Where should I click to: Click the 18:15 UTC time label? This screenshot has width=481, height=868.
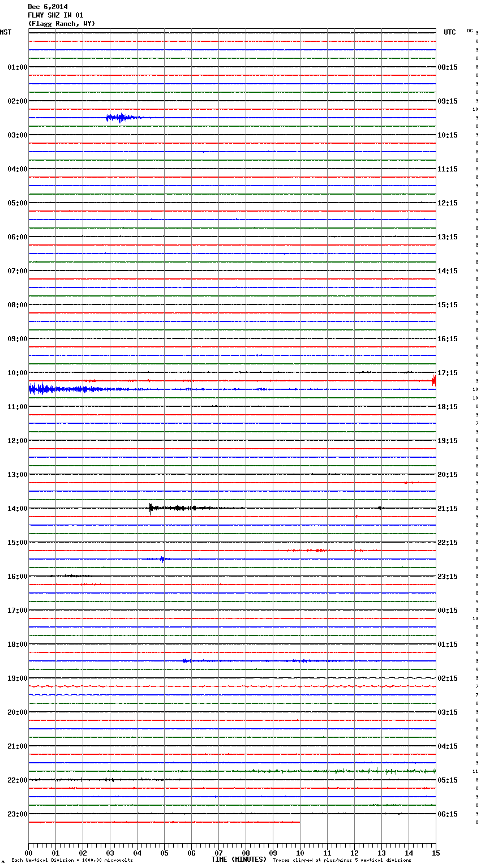pyautogui.click(x=448, y=407)
